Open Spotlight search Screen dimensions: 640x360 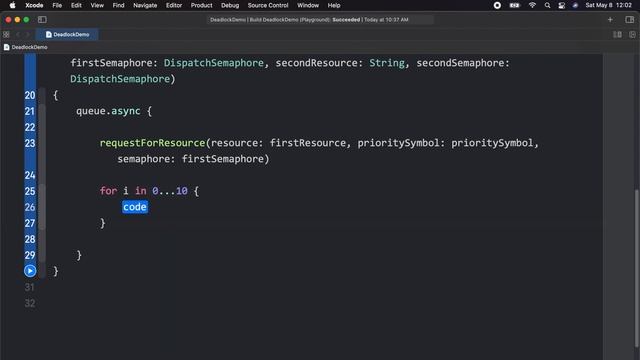[547, 5]
